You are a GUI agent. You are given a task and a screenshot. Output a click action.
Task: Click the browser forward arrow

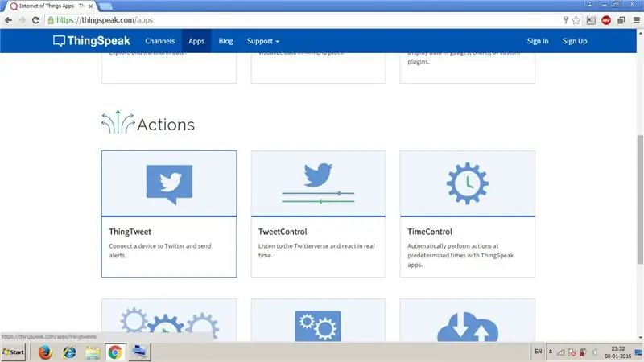point(22,20)
